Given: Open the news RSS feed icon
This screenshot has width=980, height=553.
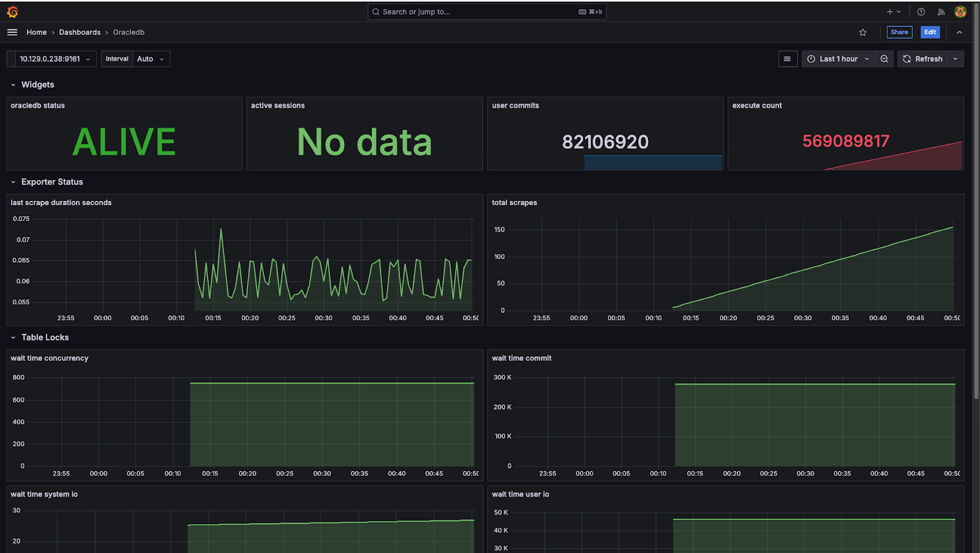Looking at the screenshot, I should pyautogui.click(x=941, y=12).
